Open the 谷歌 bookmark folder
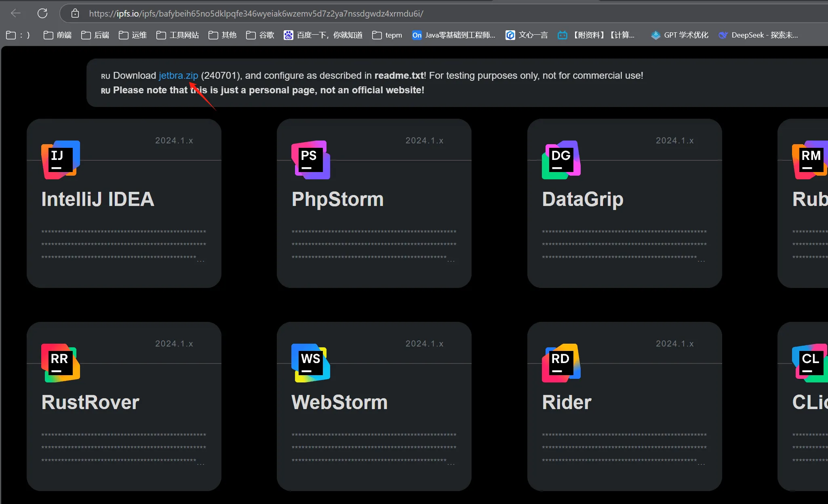This screenshot has width=828, height=504. 260,35
